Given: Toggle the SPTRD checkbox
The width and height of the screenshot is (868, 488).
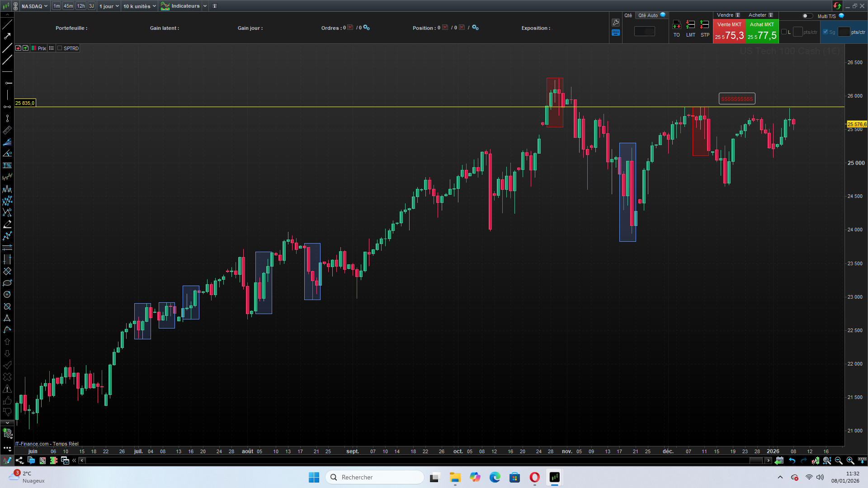Looking at the screenshot, I should (x=60, y=48).
